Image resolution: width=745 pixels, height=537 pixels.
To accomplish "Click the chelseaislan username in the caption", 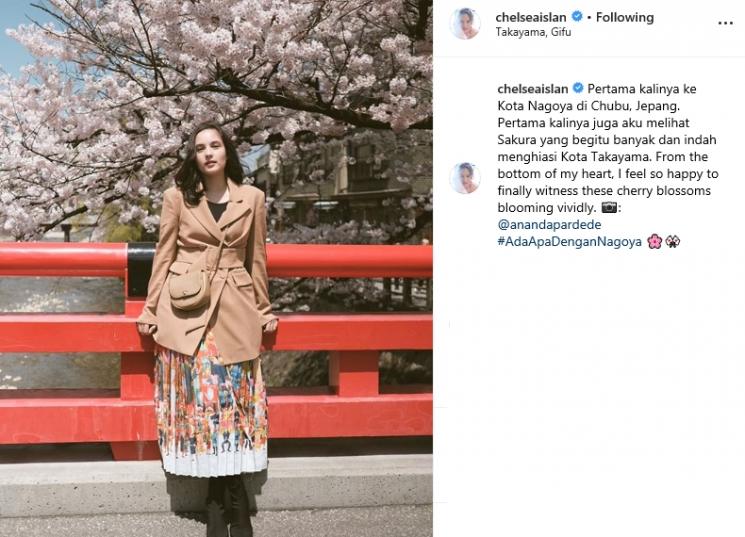I will click(x=533, y=89).
